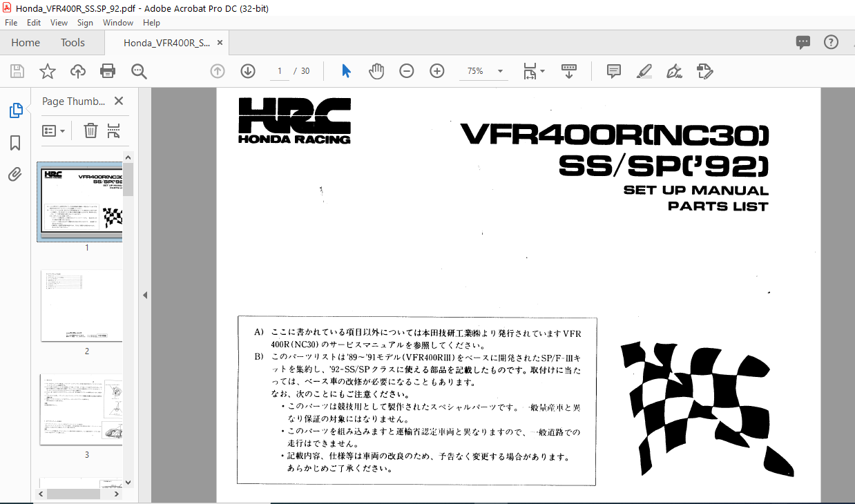Close the Honda_VFR400R document tab

tap(220, 43)
